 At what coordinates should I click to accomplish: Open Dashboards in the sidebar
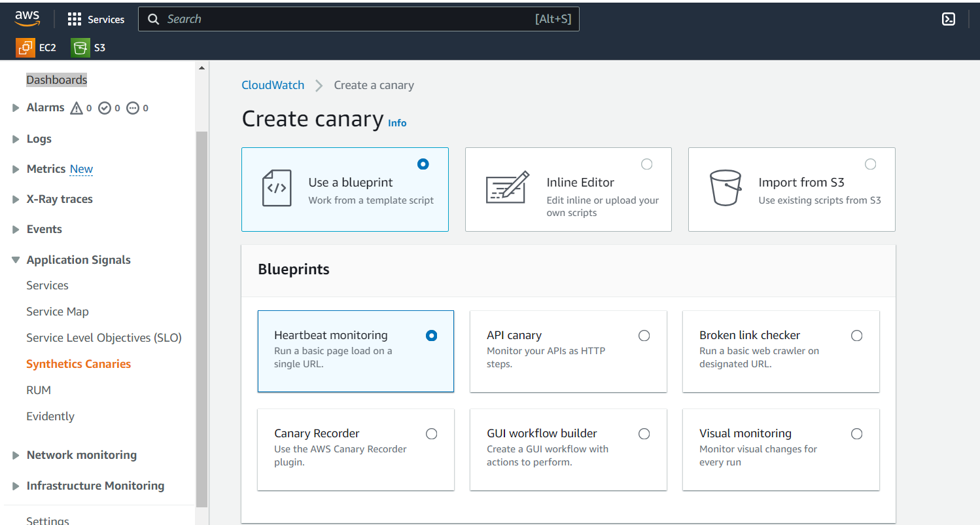point(57,80)
